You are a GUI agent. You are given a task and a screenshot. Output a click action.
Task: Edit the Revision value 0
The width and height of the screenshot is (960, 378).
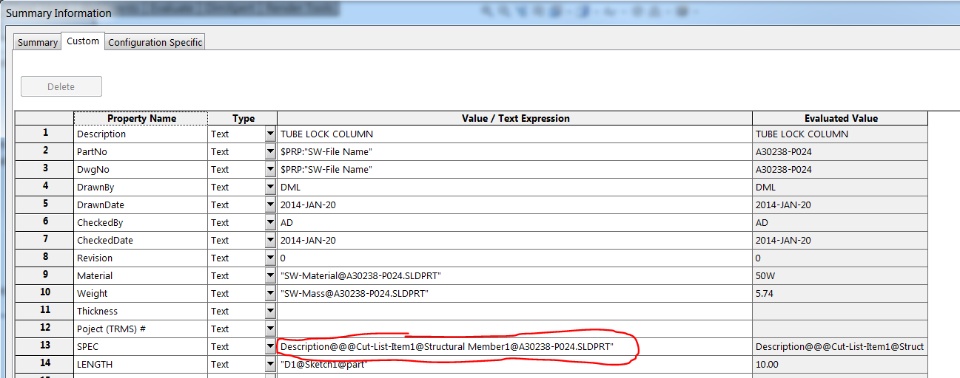515,258
